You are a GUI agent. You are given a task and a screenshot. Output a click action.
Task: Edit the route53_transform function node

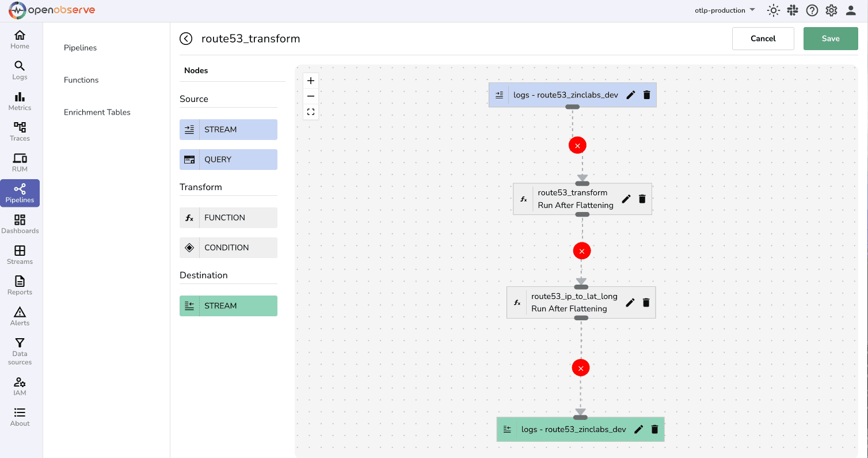[x=626, y=199]
